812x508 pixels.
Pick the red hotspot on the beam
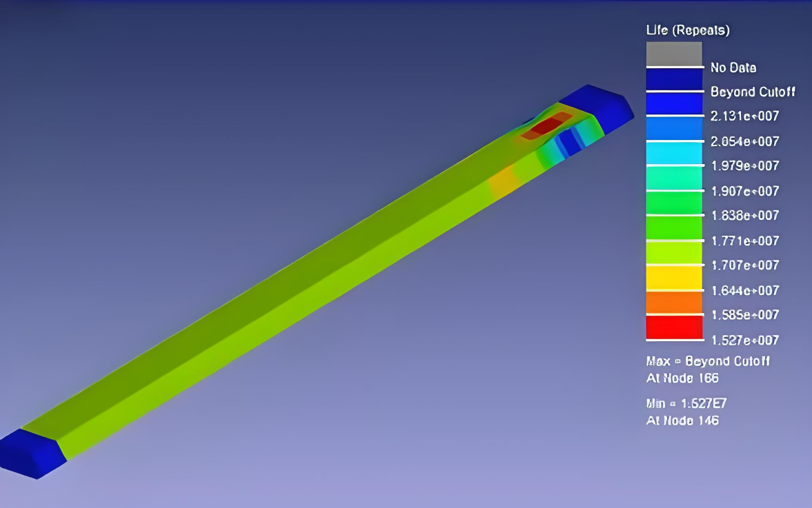(x=546, y=126)
